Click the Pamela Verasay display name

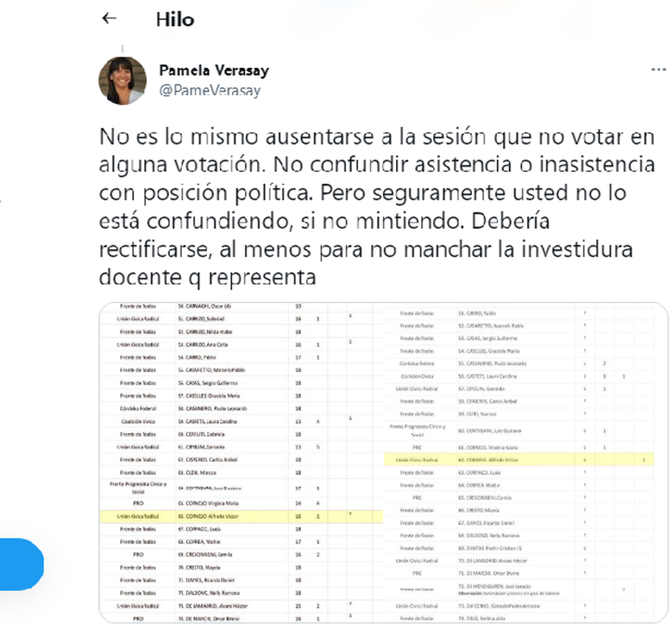[214, 71]
